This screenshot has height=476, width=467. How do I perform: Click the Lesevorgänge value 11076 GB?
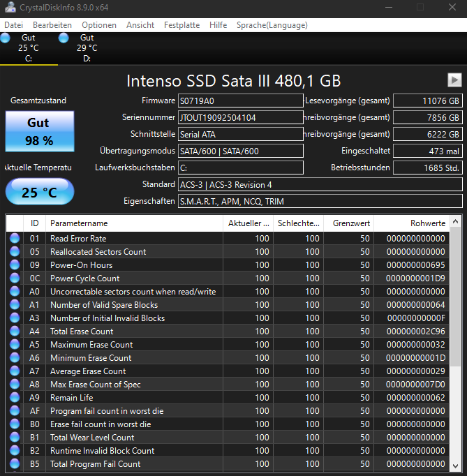pyautogui.click(x=427, y=101)
